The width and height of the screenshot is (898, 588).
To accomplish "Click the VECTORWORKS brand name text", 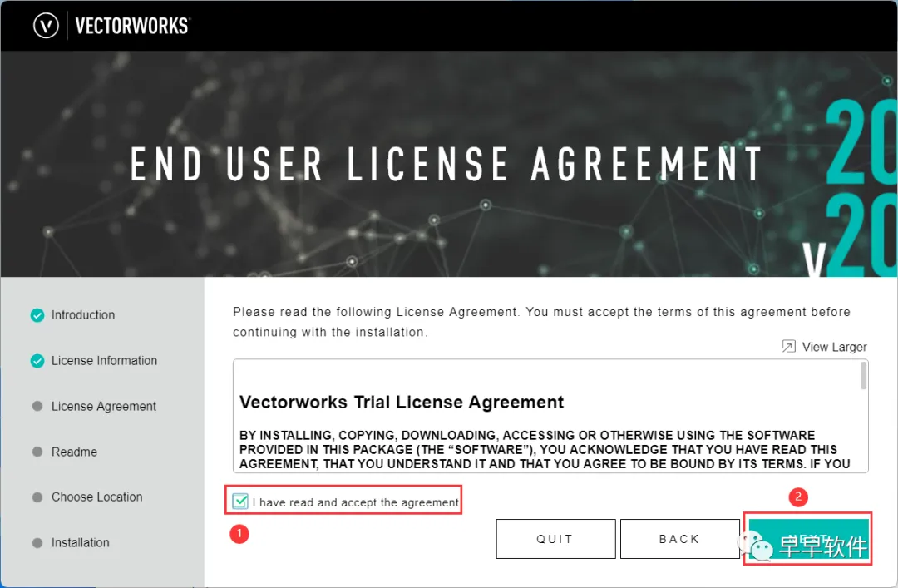I will click(x=132, y=26).
